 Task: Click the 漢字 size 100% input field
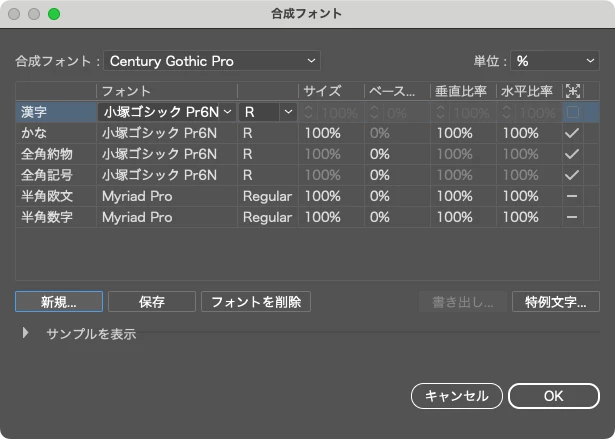340,113
